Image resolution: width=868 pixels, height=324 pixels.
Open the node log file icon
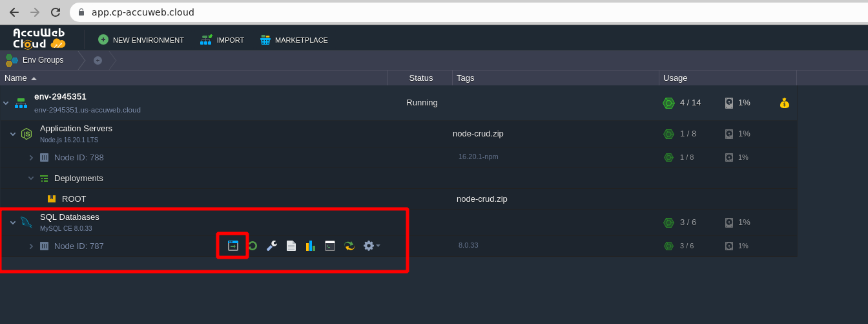click(x=291, y=246)
